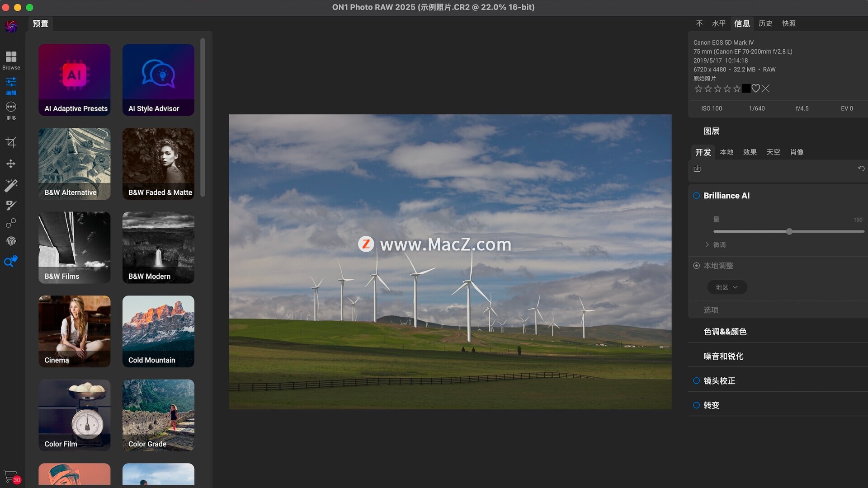Click the presets panel scrollbar

click(203, 117)
